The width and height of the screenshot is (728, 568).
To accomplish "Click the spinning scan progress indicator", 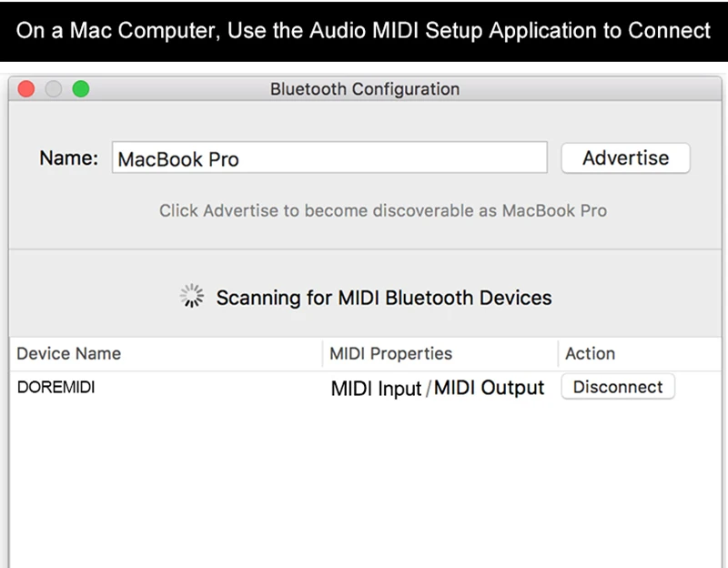I will (191, 297).
